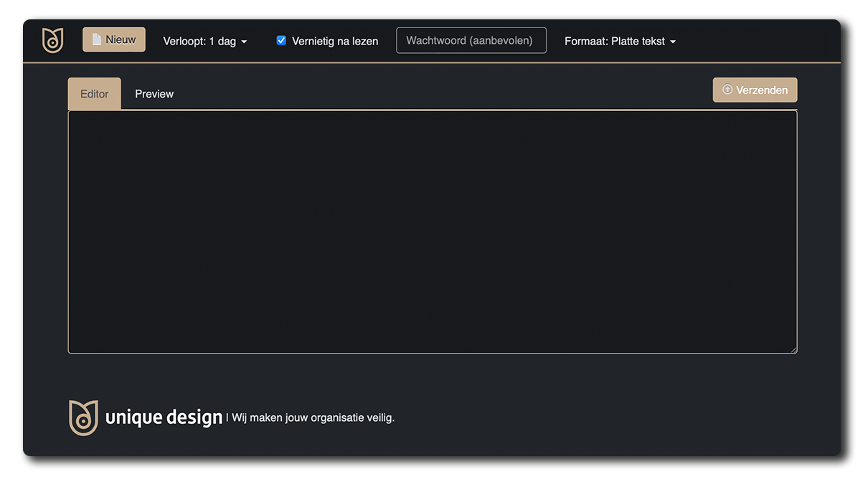Submit the paste with the Verzenden button
868x492 pixels.
pyautogui.click(x=755, y=90)
